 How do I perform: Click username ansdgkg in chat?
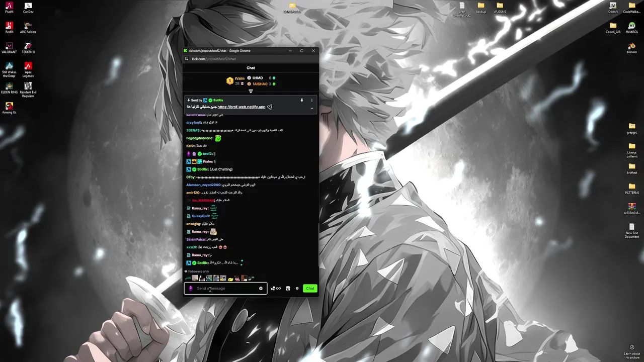(x=193, y=224)
